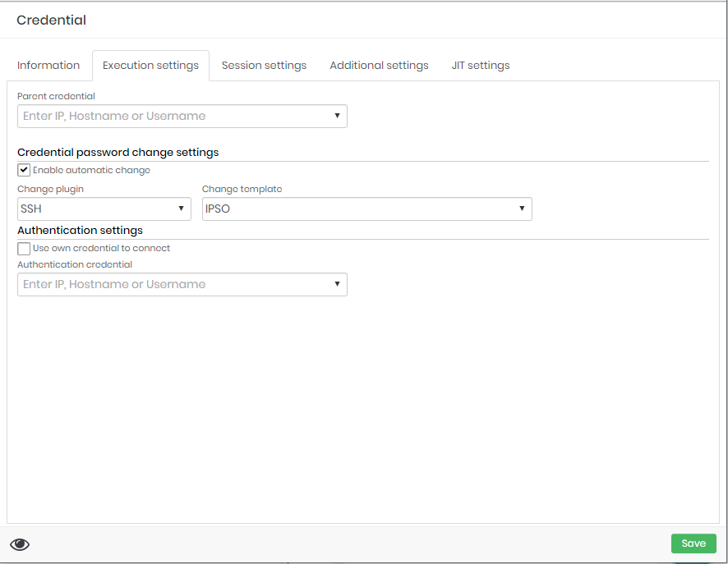Open the IPSO change template dropdown
Viewport: 728px width, 564px height.
(366, 209)
